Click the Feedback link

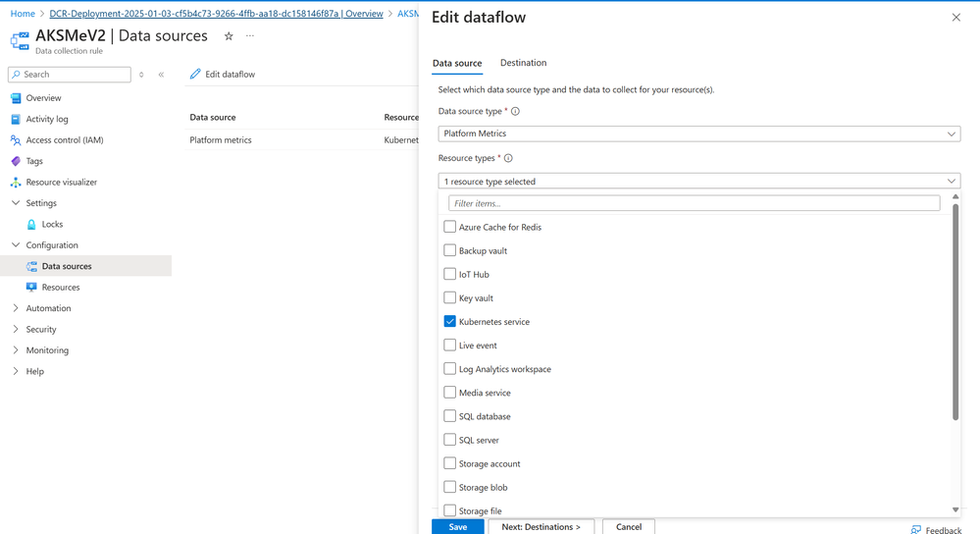(x=943, y=530)
